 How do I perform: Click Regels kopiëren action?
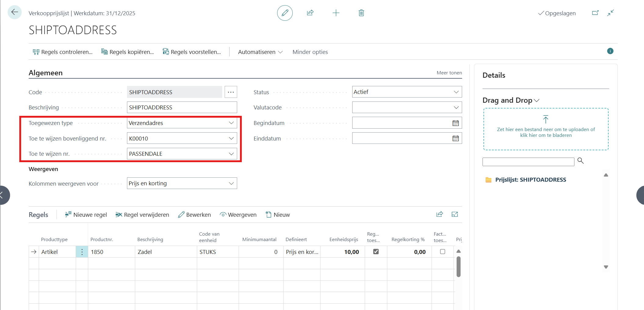(x=128, y=52)
